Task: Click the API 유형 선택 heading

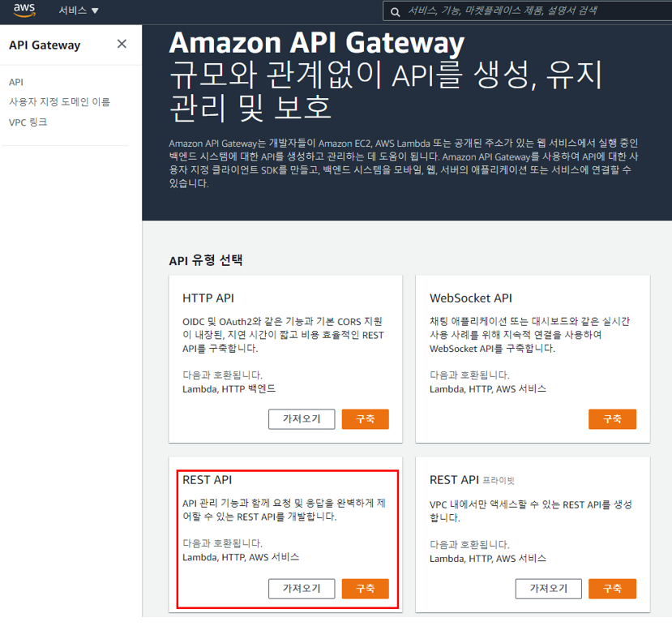Action: click(x=206, y=260)
